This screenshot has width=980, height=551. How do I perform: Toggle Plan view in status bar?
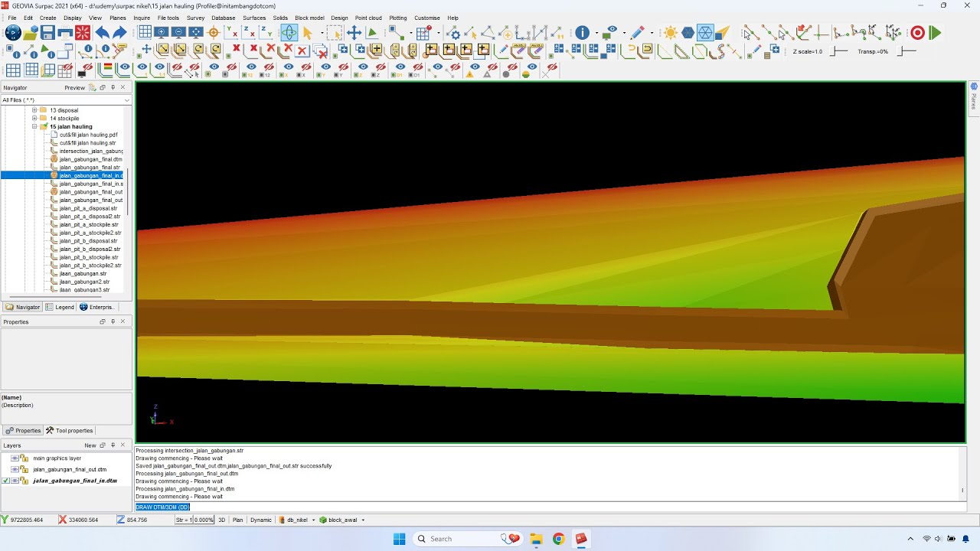click(x=237, y=520)
